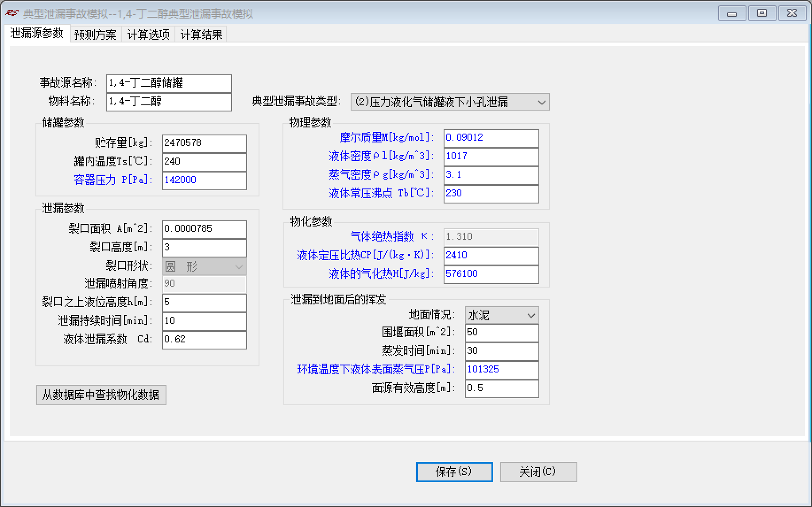Click the 关闭(C) button
The width and height of the screenshot is (812, 507).
pyautogui.click(x=538, y=472)
